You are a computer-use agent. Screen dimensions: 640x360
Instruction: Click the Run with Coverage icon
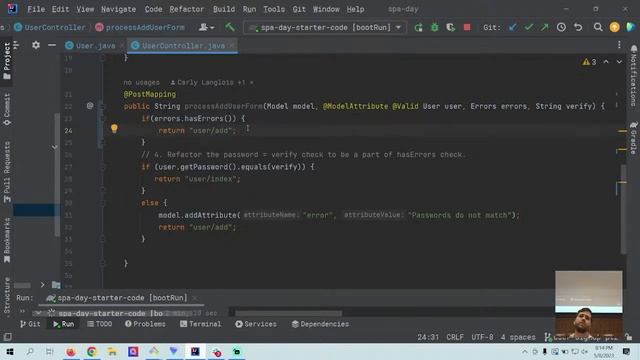point(451,27)
